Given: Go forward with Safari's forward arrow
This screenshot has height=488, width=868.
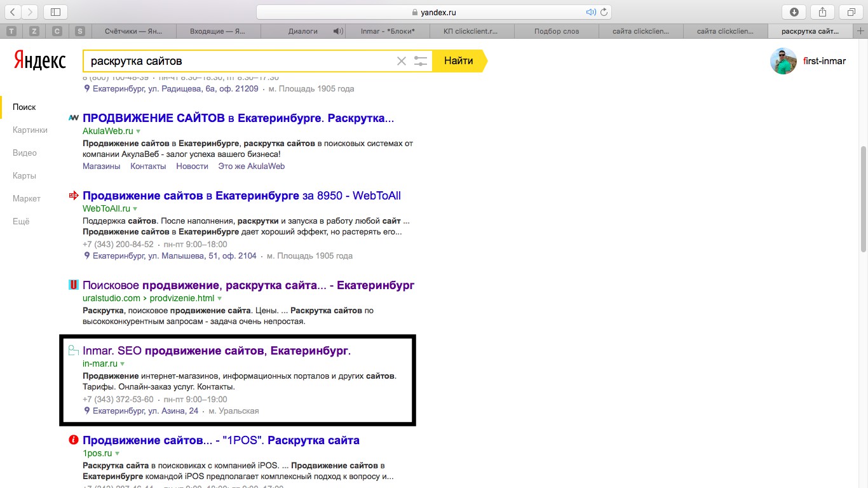Looking at the screenshot, I should (30, 11).
